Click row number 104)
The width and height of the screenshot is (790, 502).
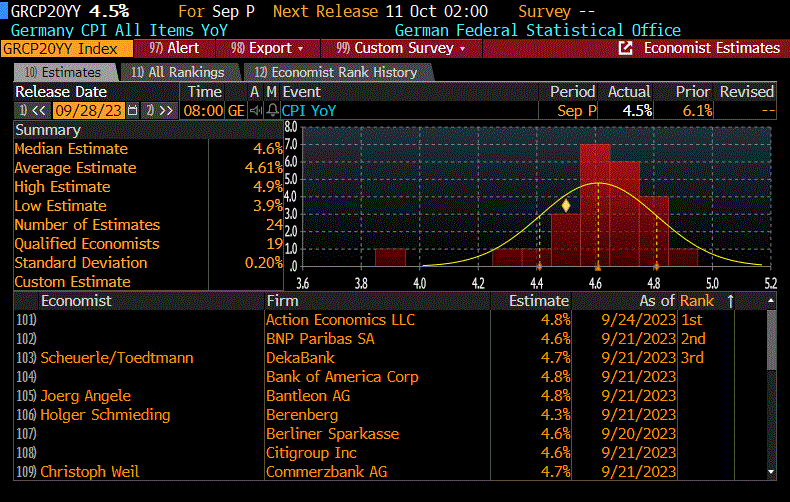coord(26,377)
